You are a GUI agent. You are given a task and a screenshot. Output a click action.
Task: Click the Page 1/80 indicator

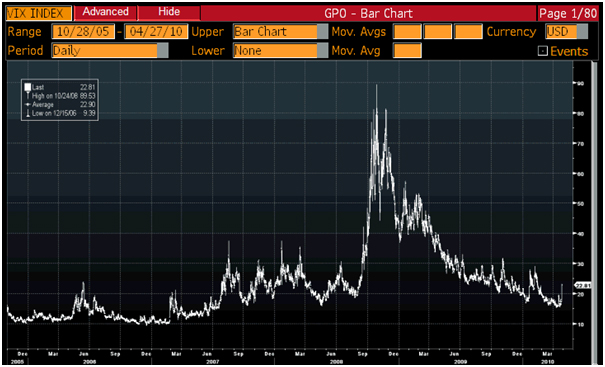click(568, 14)
